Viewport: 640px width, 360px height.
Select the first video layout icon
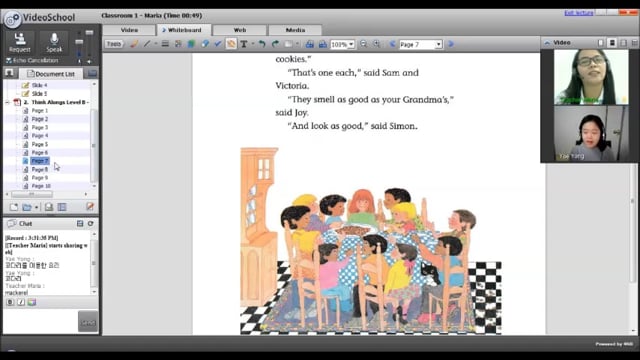600,42
